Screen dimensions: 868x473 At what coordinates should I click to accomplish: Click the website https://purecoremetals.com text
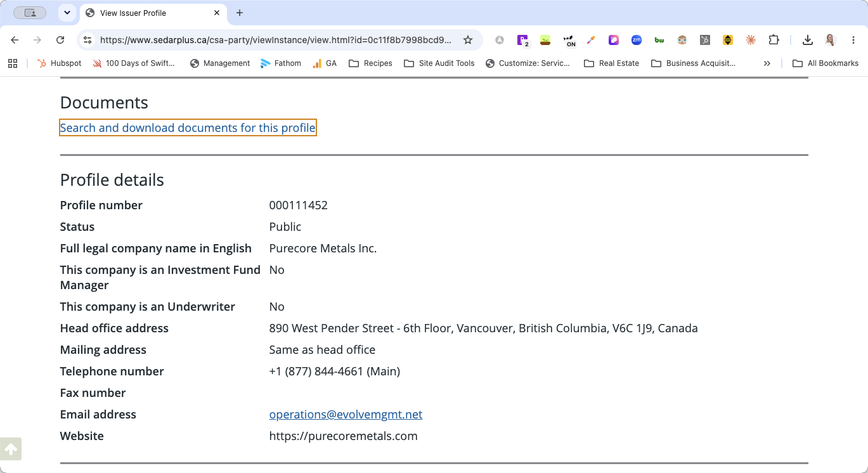click(x=344, y=436)
